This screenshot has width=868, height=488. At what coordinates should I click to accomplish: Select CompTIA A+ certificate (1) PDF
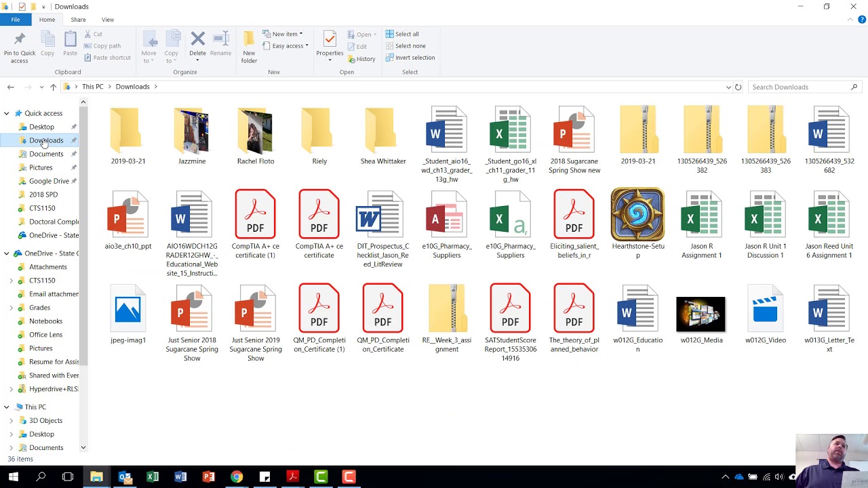(256, 224)
